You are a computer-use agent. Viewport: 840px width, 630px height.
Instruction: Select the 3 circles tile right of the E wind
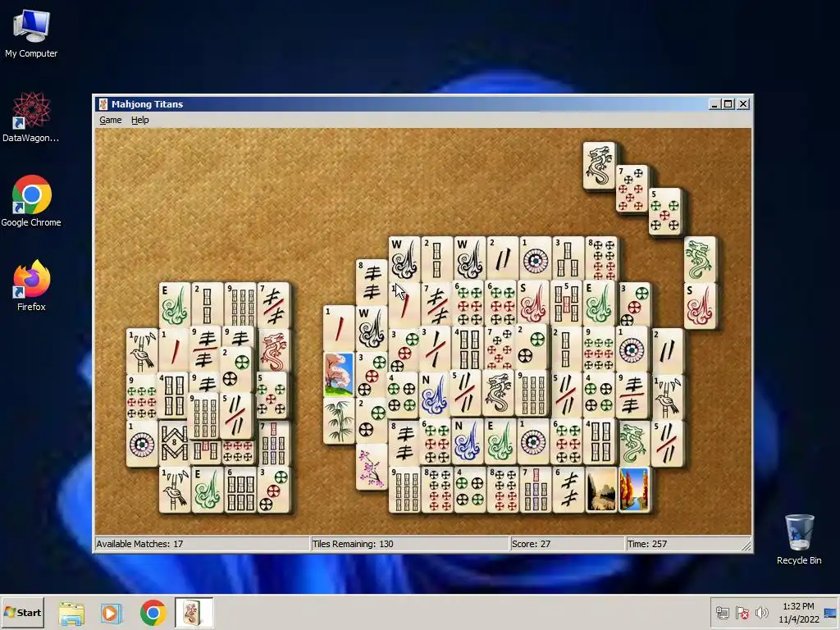(x=634, y=305)
